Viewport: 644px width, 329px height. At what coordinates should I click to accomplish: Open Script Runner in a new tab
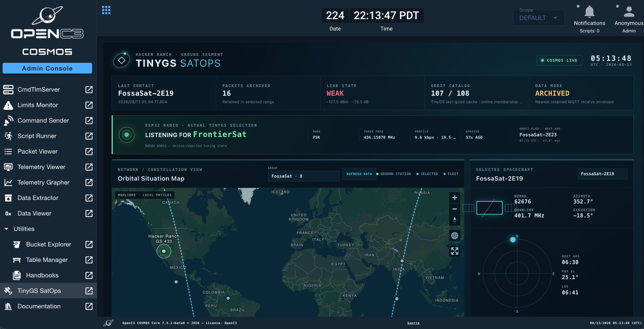tap(89, 136)
